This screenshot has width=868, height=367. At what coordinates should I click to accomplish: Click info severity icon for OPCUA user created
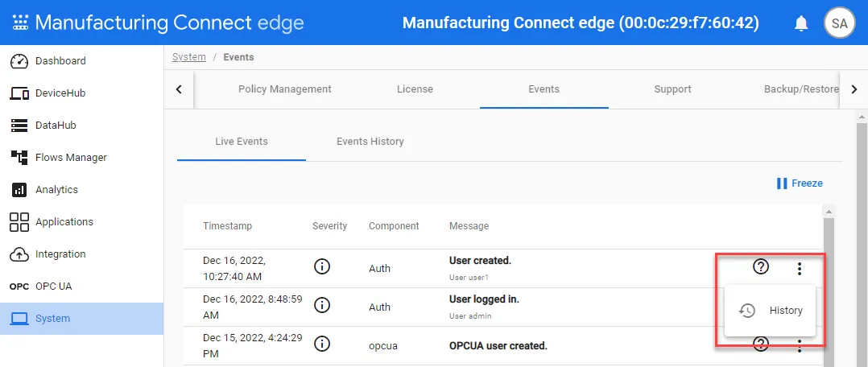click(321, 344)
